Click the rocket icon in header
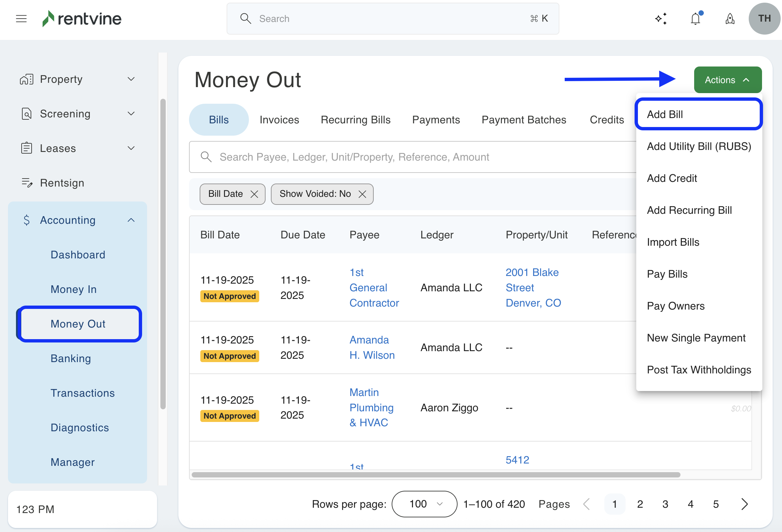 (x=729, y=19)
